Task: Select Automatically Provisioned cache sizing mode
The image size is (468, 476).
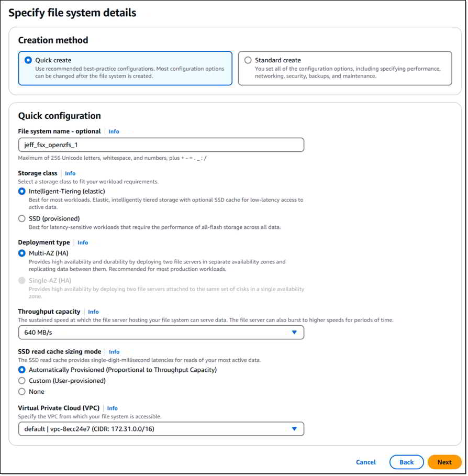Action: (x=22, y=370)
